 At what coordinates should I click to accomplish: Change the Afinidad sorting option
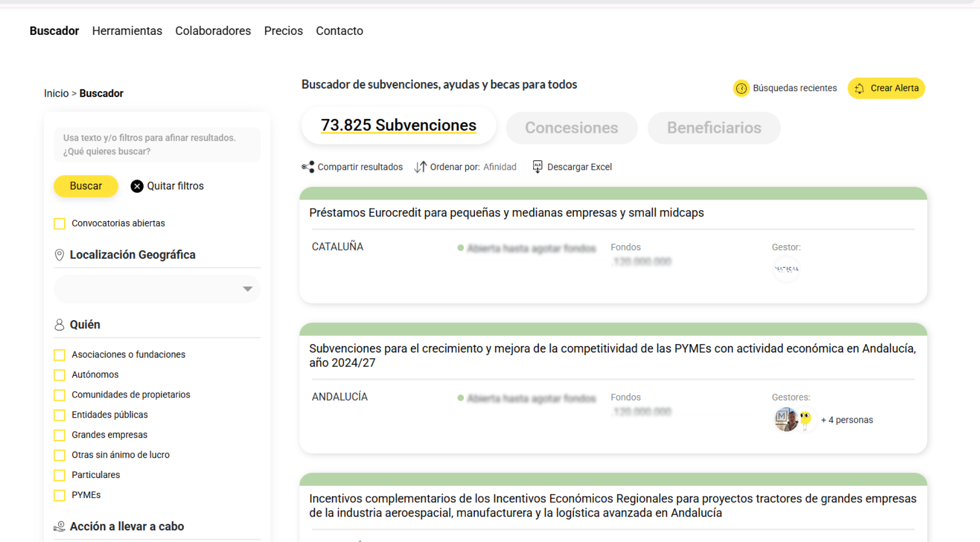point(499,167)
